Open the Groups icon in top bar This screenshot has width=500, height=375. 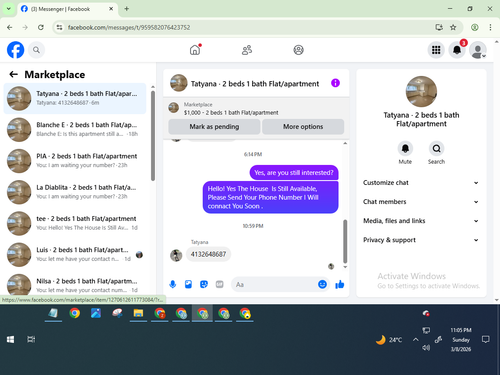(x=298, y=50)
